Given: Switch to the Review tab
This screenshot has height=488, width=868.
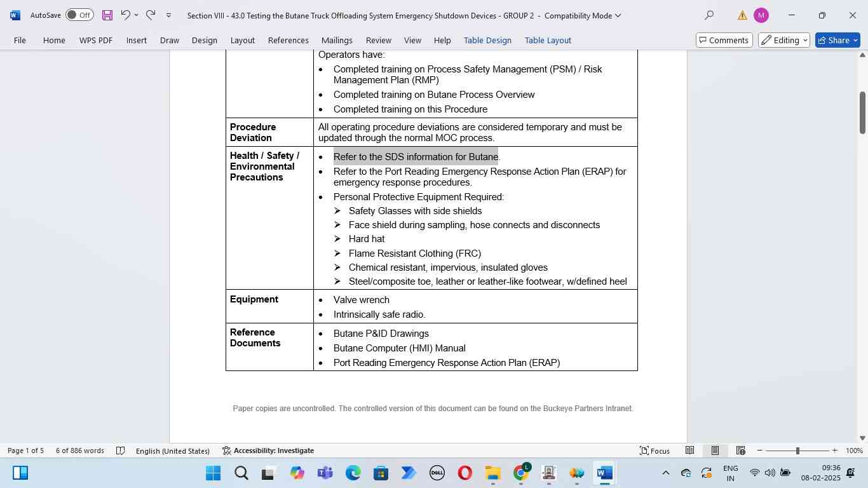Looking at the screenshot, I should click(x=379, y=40).
